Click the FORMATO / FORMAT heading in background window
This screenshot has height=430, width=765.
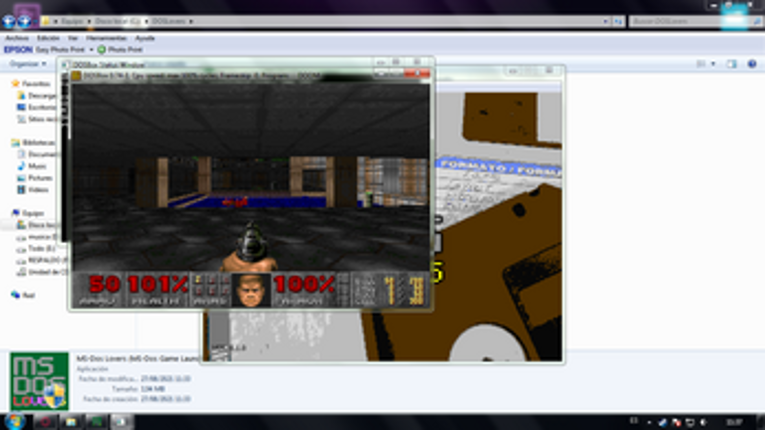coord(500,168)
